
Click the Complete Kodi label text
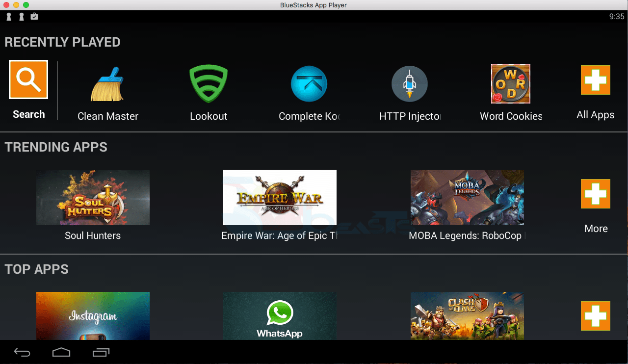(309, 116)
